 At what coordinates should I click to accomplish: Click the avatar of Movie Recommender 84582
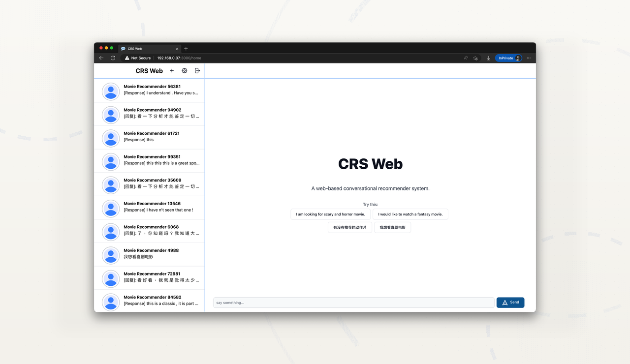point(111,302)
